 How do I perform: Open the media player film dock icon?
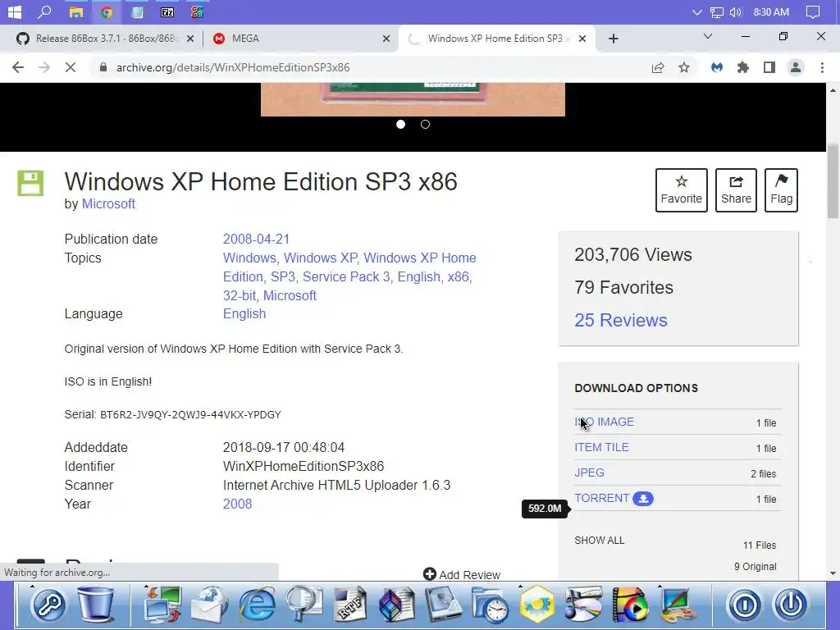[x=630, y=605]
